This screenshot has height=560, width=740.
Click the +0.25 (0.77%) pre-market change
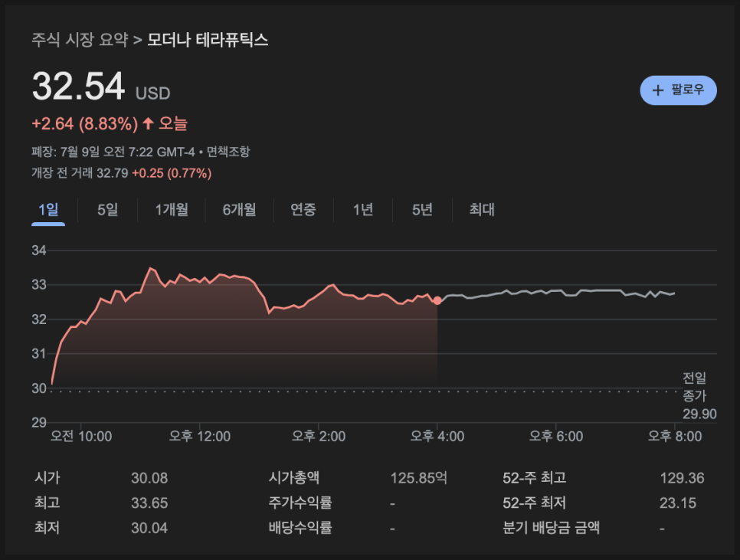coord(172,173)
